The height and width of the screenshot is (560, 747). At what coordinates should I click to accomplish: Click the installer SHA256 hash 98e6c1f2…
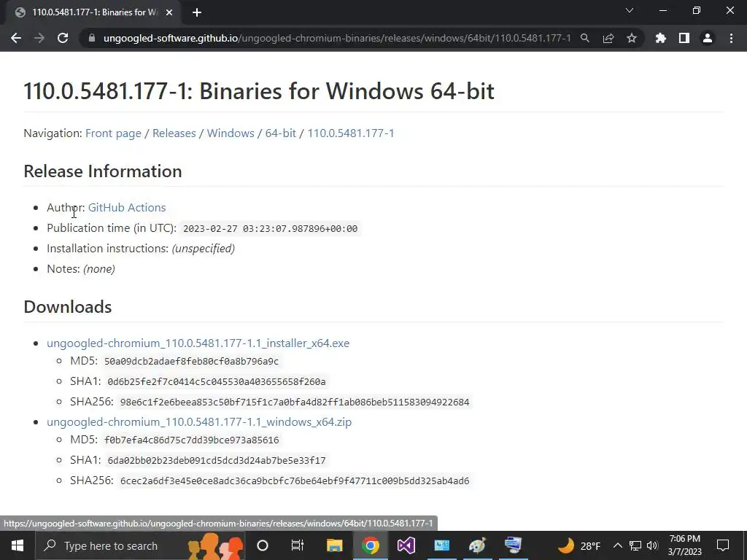[x=295, y=402]
